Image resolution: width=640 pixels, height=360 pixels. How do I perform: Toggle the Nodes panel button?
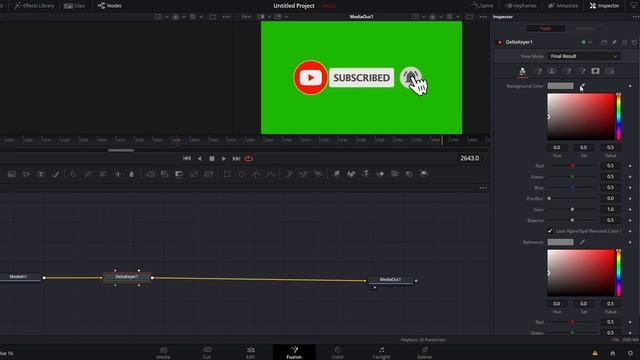(x=109, y=6)
